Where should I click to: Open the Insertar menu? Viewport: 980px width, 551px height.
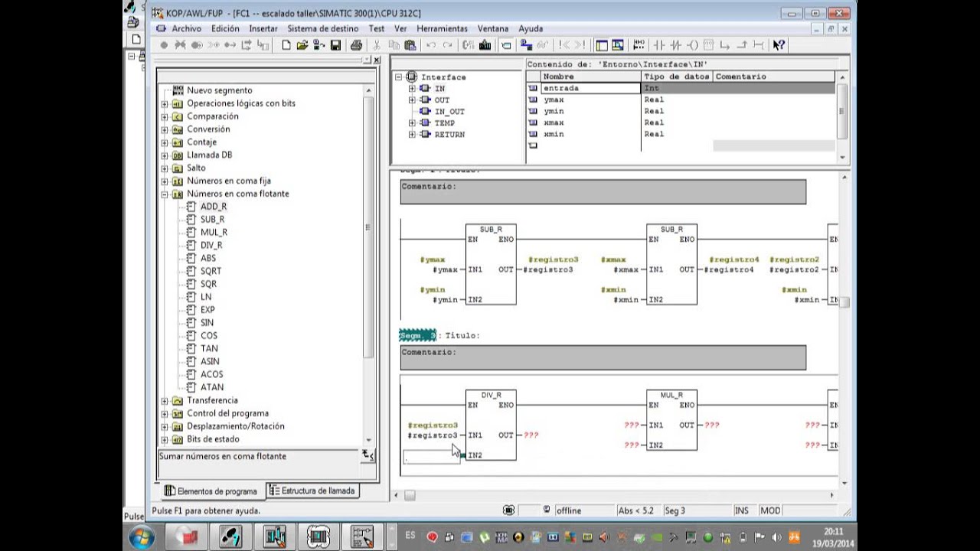click(263, 28)
